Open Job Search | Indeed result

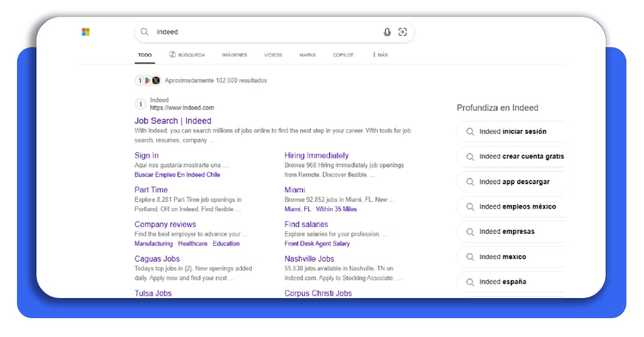(173, 121)
